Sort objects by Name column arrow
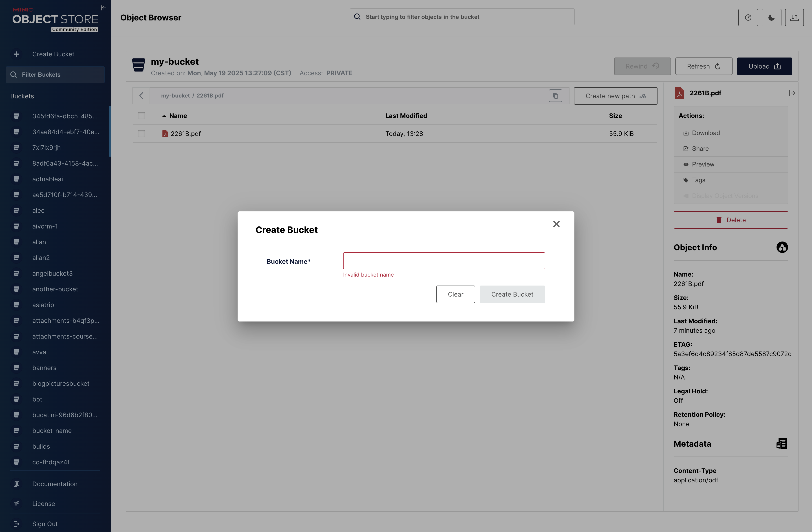The height and width of the screenshot is (532, 812). point(164,116)
